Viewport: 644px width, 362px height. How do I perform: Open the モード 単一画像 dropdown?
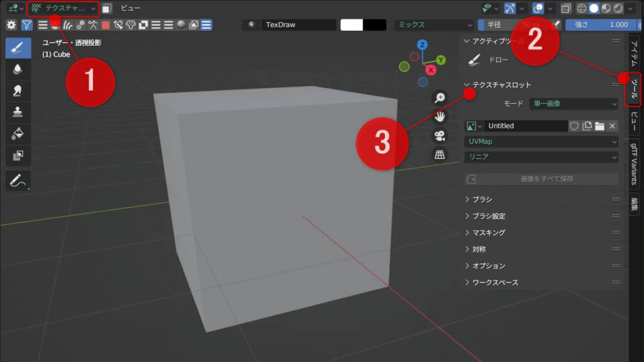point(574,104)
